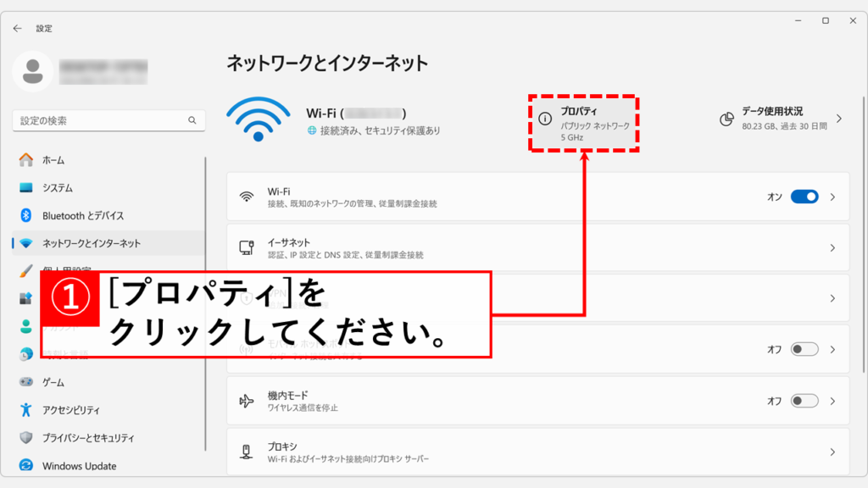Image resolution: width=868 pixels, height=488 pixels.
Task: Open データ使用状況 chevron arrow
Action: coord(839,119)
